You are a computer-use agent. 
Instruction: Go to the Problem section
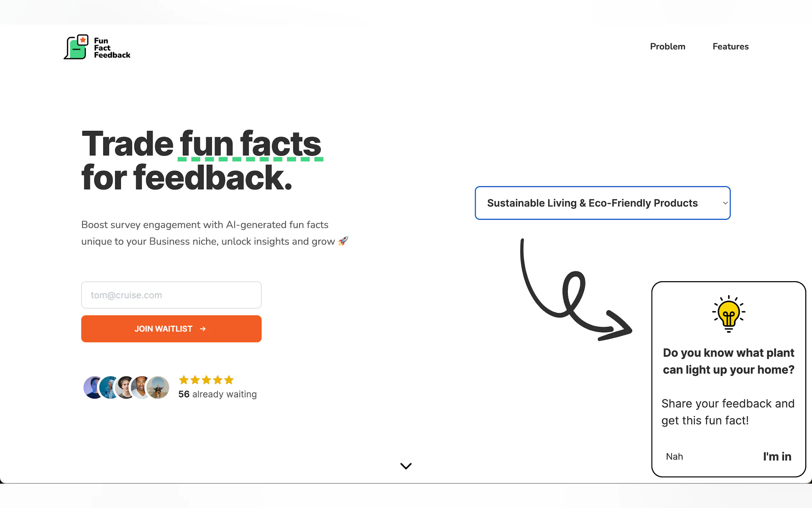click(x=667, y=46)
